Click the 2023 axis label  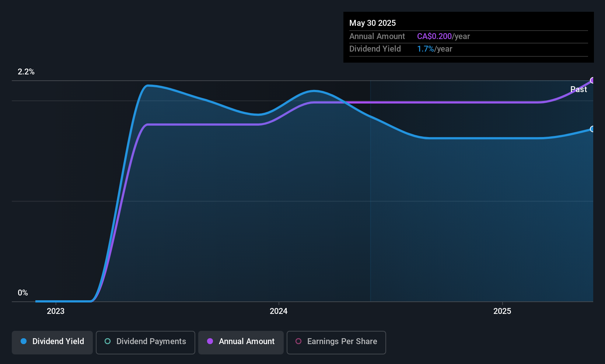(x=56, y=311)
